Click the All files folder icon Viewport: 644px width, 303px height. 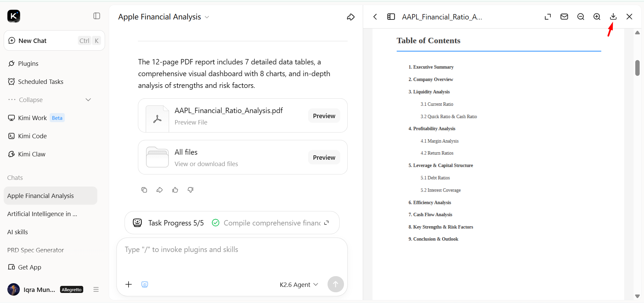pyautogui.click(x=157, y=157)
